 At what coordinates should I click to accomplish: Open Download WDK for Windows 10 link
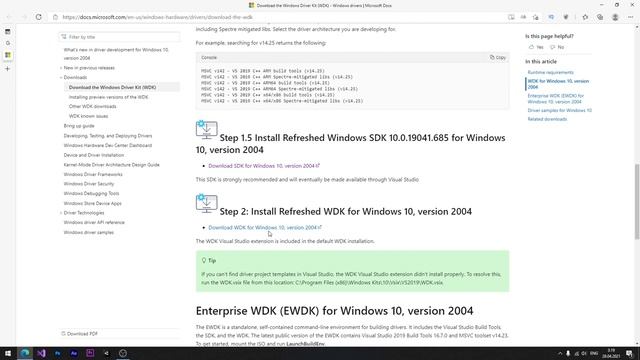click(x=265, y=227)
